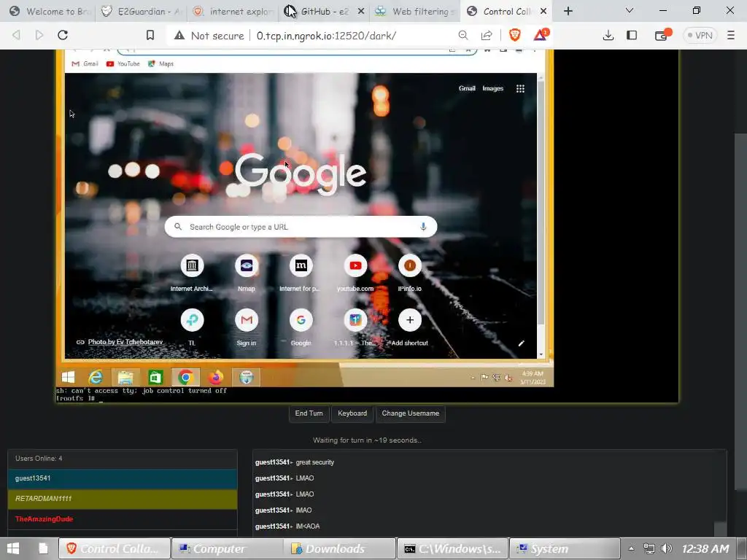Open the Brave hamburger menu
The image size is (747, 560).
click(731, 35)
